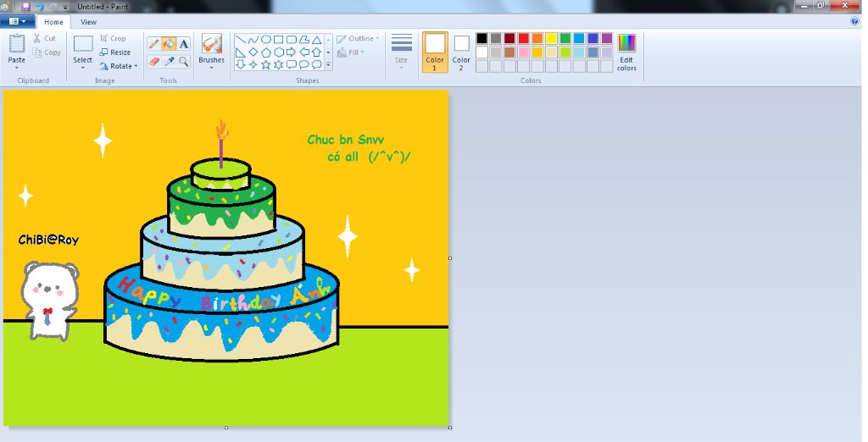
Task: Click the Redo arrow in the title bar
Action: 53,7
